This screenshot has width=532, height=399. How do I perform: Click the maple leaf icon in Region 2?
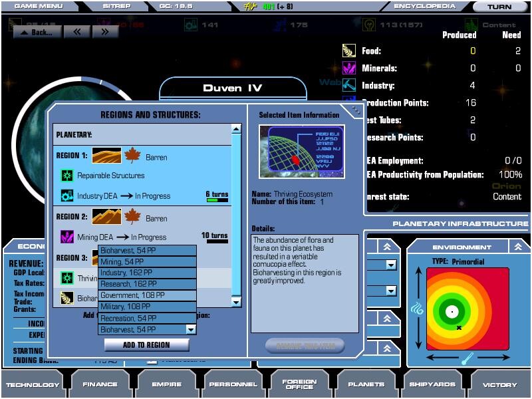133,217
